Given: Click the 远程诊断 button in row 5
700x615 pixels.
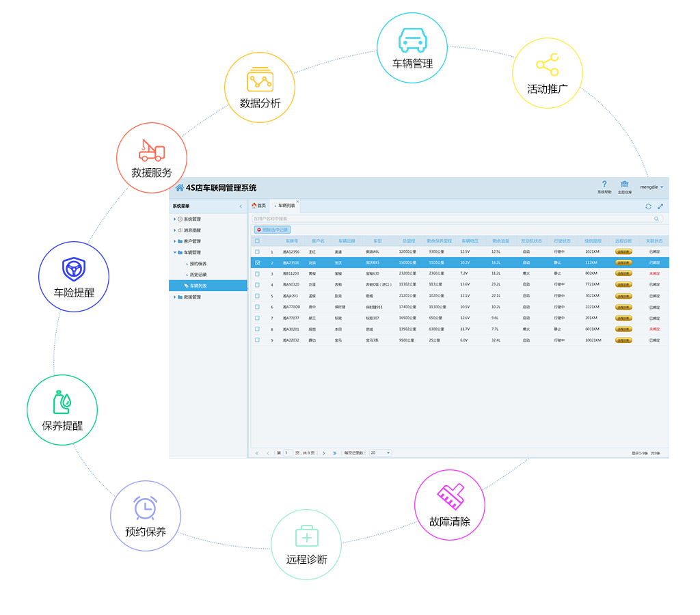Looking at the screenshot, I should 623,296.
